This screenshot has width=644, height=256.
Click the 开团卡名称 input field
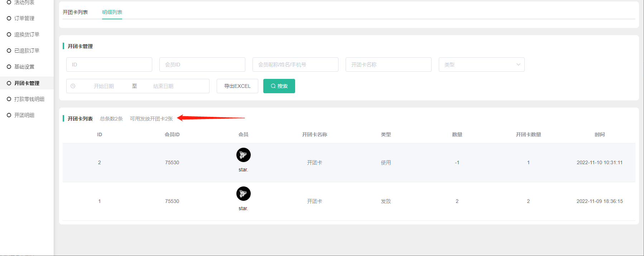point(388,65)
